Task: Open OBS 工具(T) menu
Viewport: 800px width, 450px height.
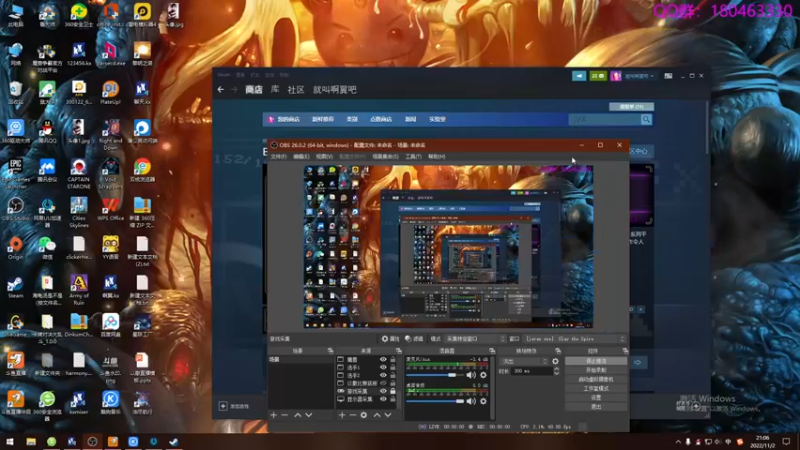Action: point(413,157)
